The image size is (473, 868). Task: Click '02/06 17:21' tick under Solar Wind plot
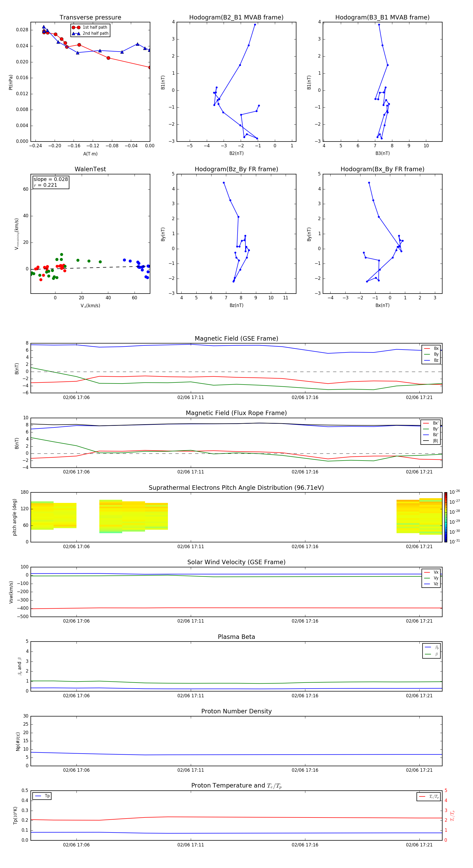[x=419, y=621]
